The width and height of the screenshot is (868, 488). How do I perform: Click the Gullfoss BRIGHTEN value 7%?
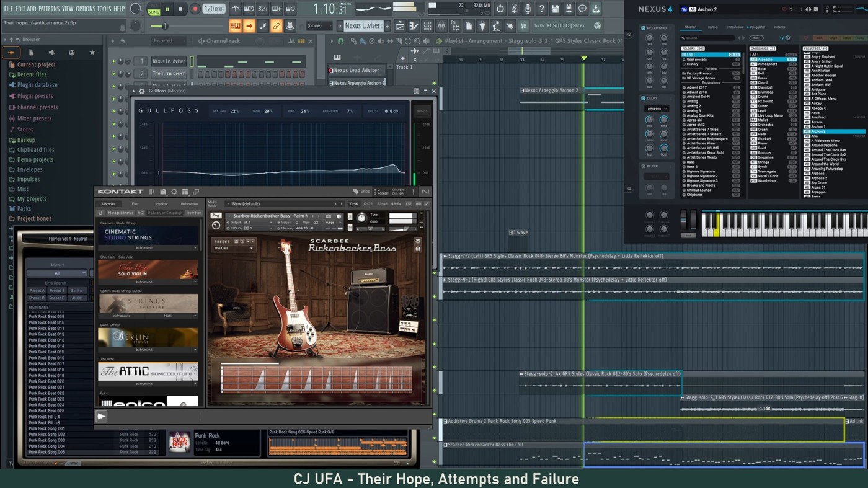[350, 111]
